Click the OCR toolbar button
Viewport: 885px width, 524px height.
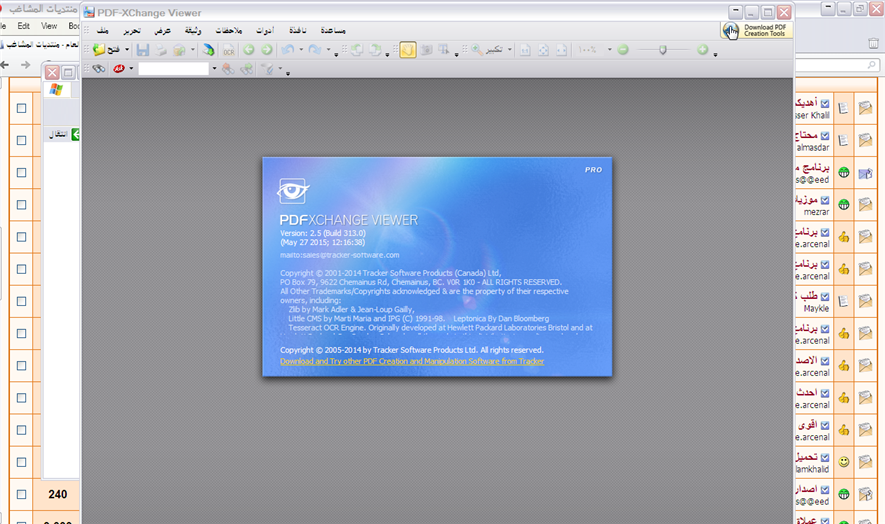pyautogui.click(x=228, y=49)
